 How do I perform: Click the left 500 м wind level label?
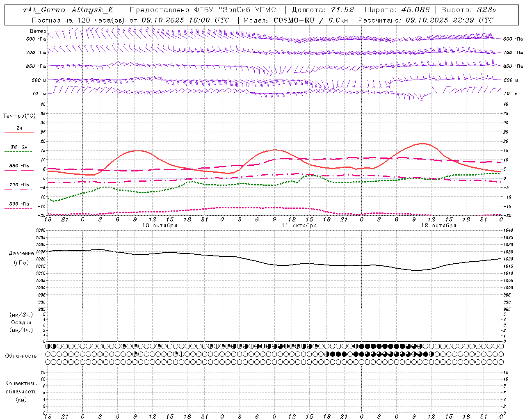pos(39,80)
